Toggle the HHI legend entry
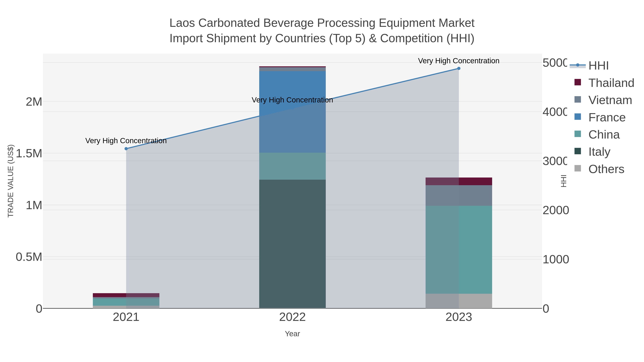Screen dimensions: 644x362 [x=589, y=65]
